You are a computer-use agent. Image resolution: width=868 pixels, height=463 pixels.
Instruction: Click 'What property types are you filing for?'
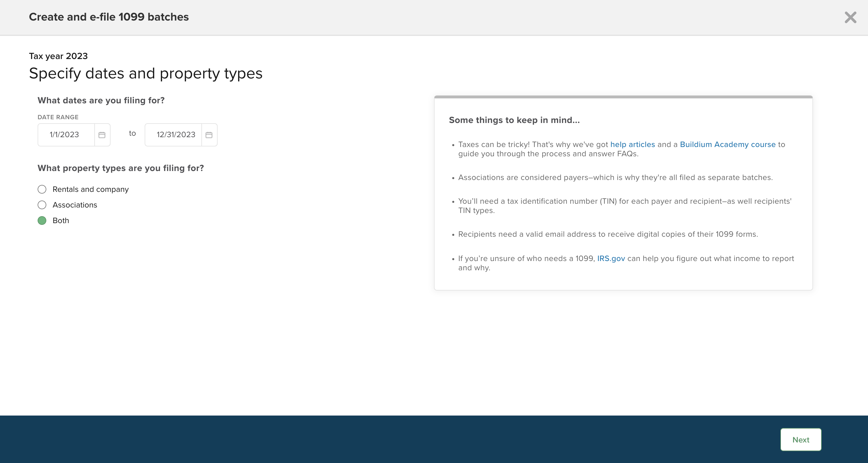pyautogui.click(x=121, y=168)
